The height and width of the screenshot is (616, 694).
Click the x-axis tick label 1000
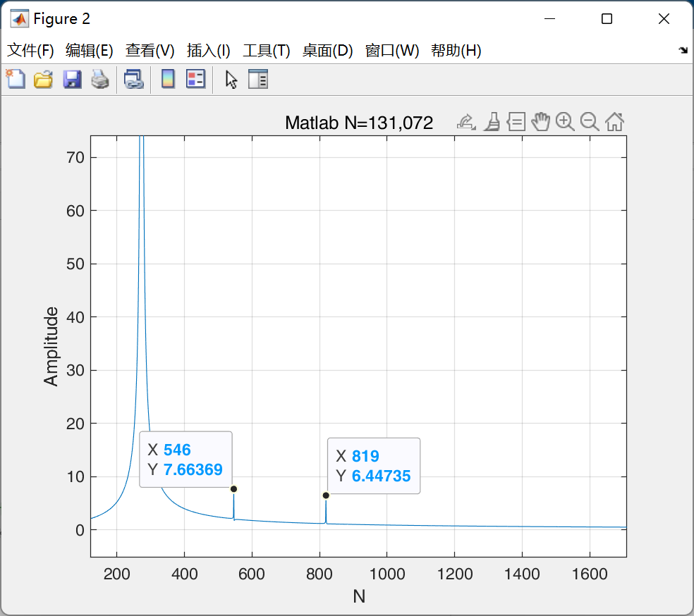386,574
